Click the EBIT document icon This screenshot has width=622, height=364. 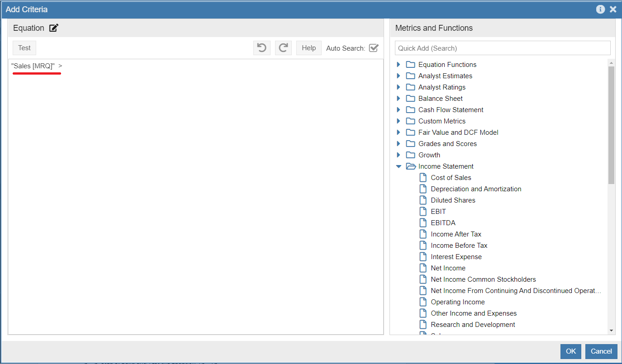click(423, 212)
